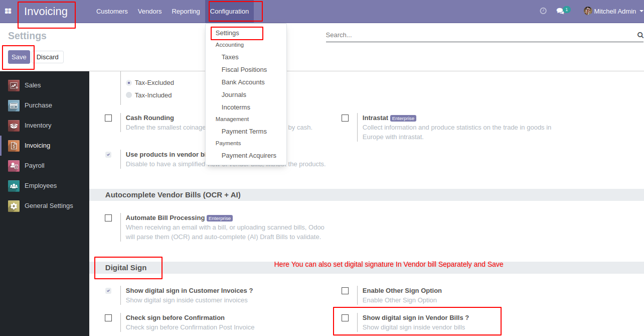The height and width of the screenshot is (336, 644).
Task: Click Enterprise badge beside Automate Bill Processing
Action: [x=220, y=218]
